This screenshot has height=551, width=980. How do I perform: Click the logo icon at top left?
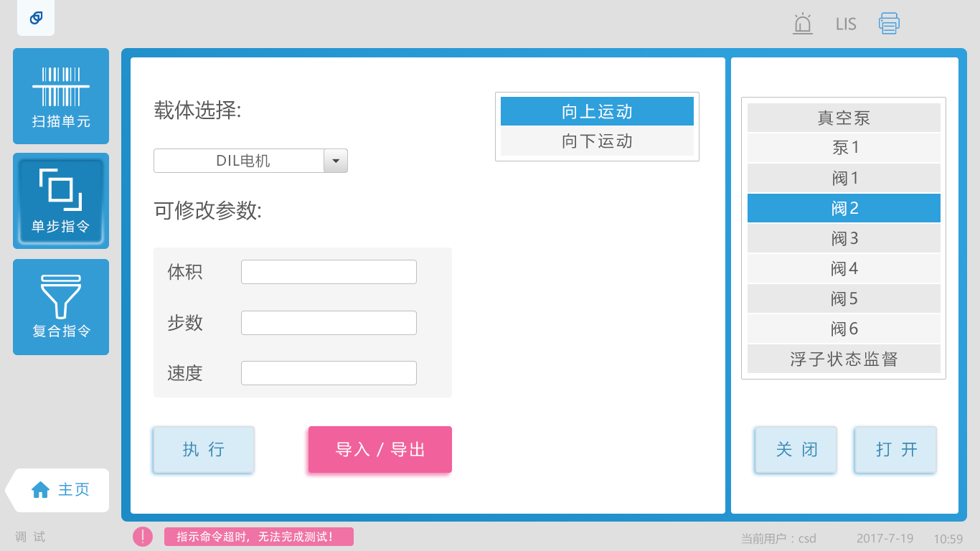(36, 19)
